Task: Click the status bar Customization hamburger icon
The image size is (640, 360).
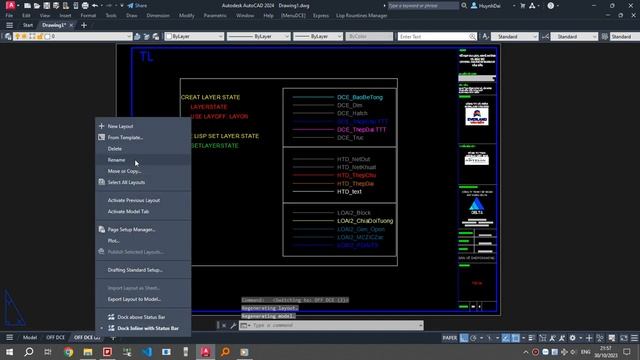Action: pos(634,338)
